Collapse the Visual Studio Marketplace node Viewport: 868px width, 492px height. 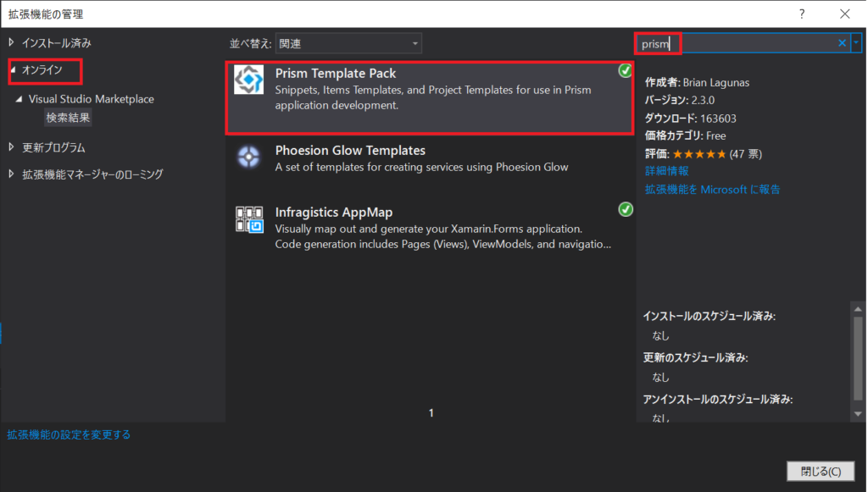click(x=19, y=99)
